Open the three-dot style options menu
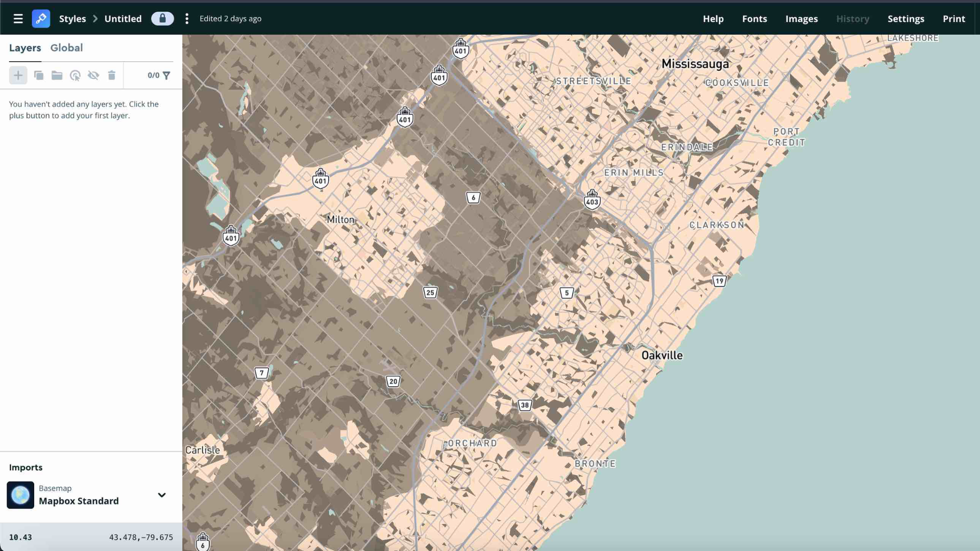Image resolution: width=980 pixels, height=551 pixels. tap(187, 18)
